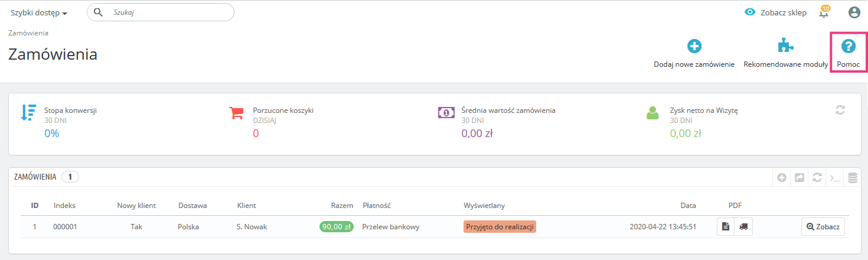Screen dimensions: 868x260
Task: Open the Pomoc help icon
Action: (x=848, y=47)
